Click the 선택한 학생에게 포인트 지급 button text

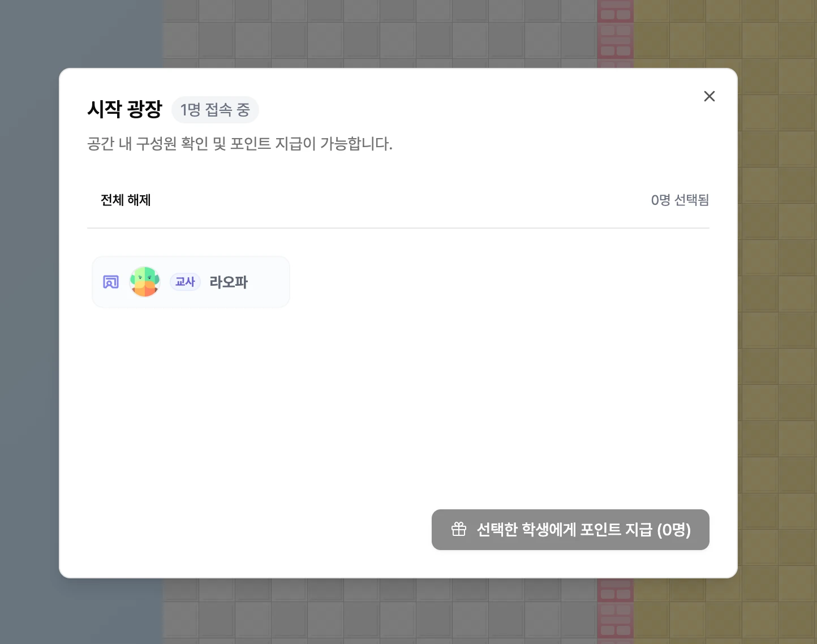pos(583,530)
